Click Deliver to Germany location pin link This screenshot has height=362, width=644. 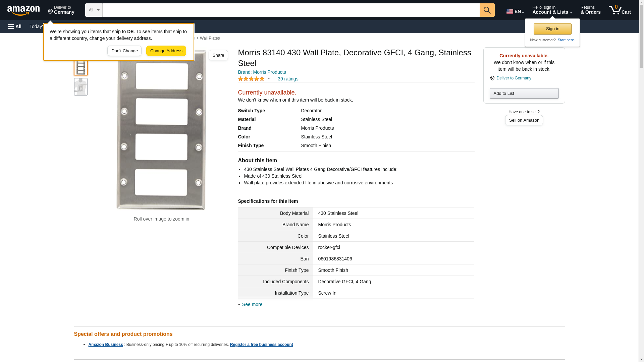(513, 78)
